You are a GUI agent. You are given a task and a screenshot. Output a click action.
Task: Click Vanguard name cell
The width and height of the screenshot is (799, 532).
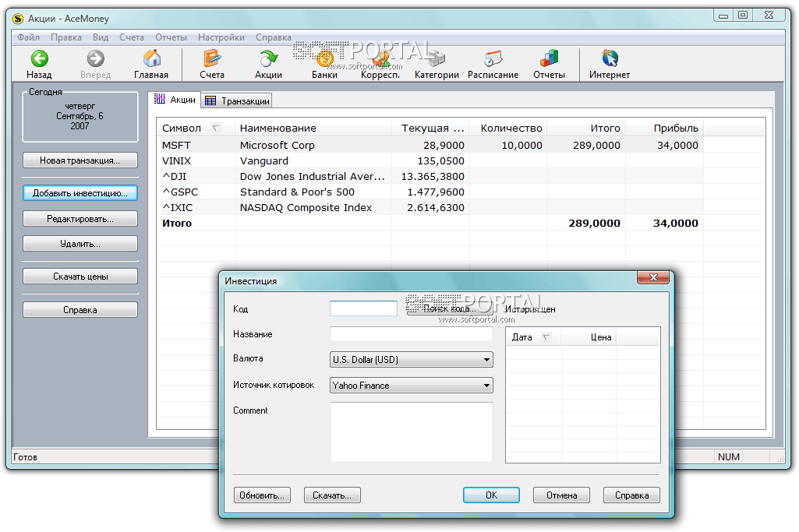(x=264, y=161)
